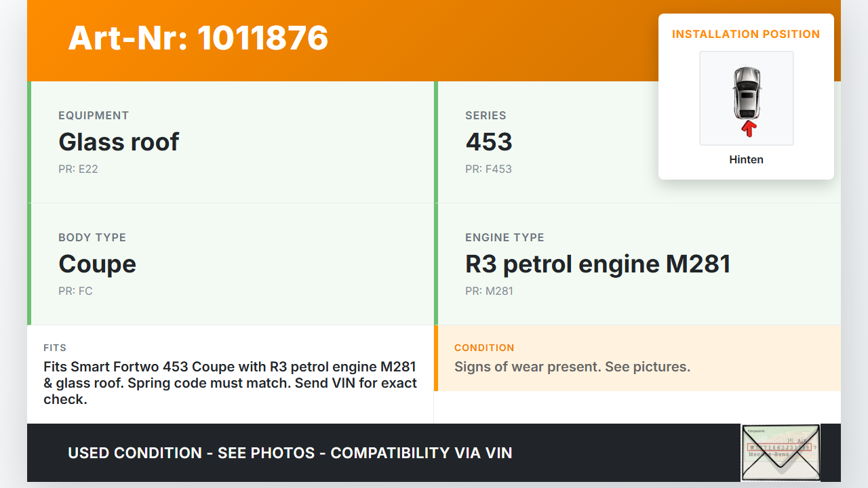Click the PR: F453 code

click(488, 169)
